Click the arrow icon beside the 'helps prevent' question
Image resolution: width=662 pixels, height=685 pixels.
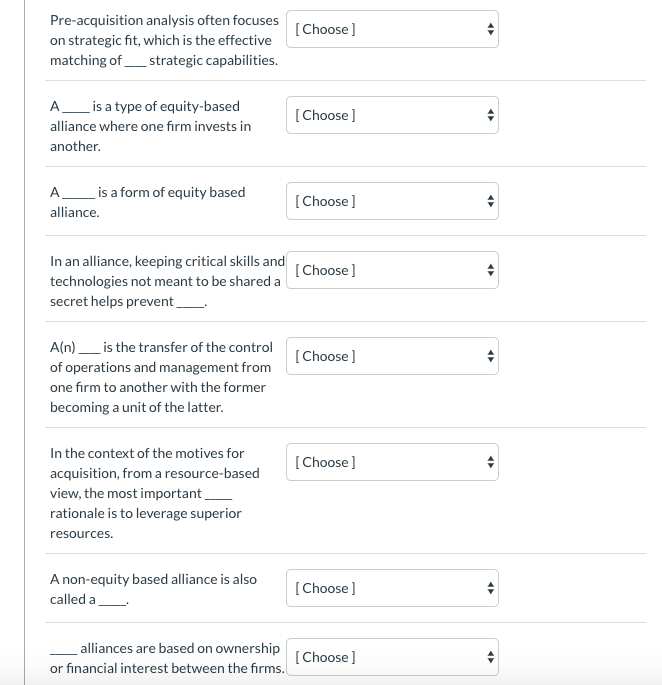pos(489,270)
